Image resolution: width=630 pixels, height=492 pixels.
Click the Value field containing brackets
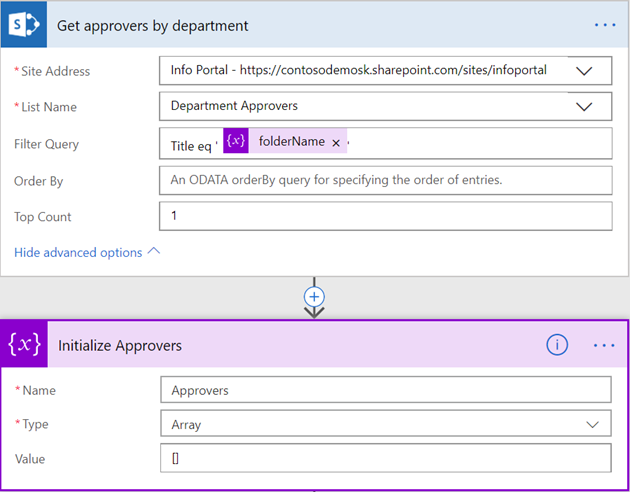pos(385,459)
